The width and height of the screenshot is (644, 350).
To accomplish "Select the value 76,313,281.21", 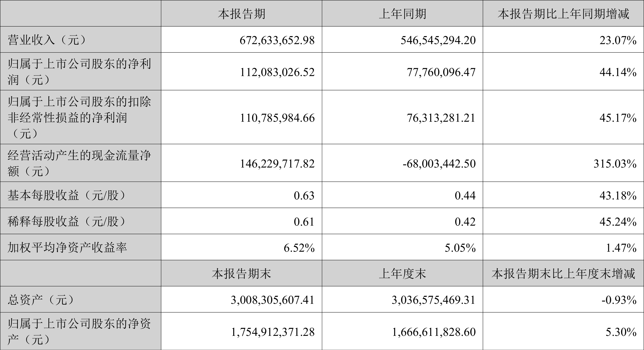I will (x=441, y=118).
